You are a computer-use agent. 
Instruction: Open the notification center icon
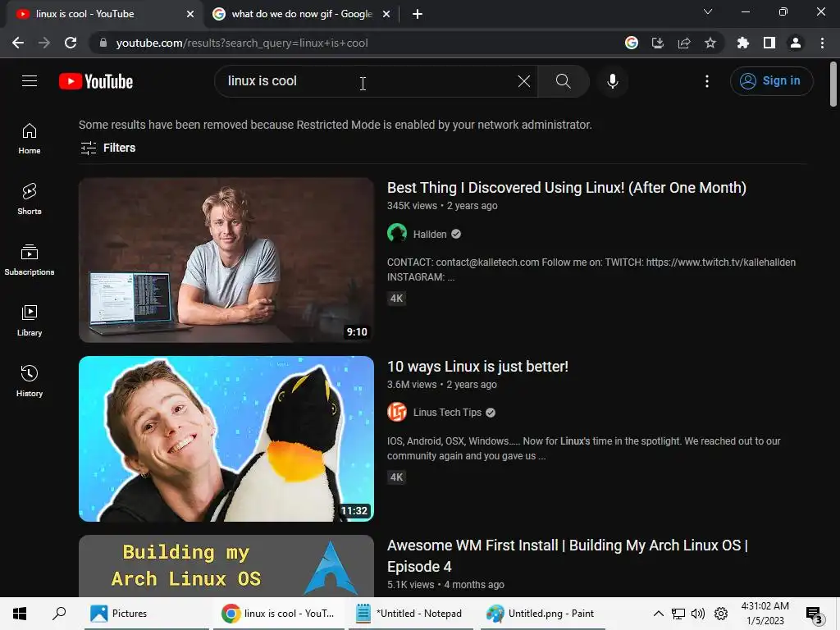[x=814, y=614]
